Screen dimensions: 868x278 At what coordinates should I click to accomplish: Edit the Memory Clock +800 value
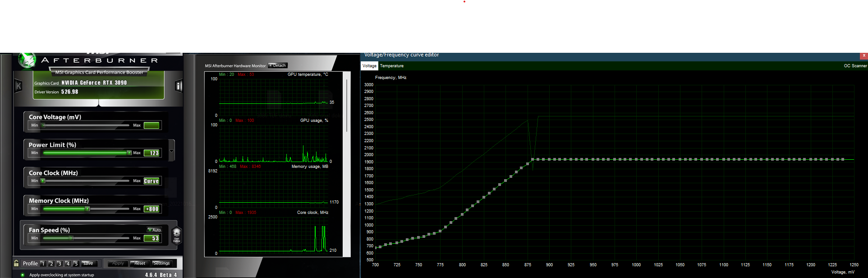pyautogui.click(x=152, y=209)
